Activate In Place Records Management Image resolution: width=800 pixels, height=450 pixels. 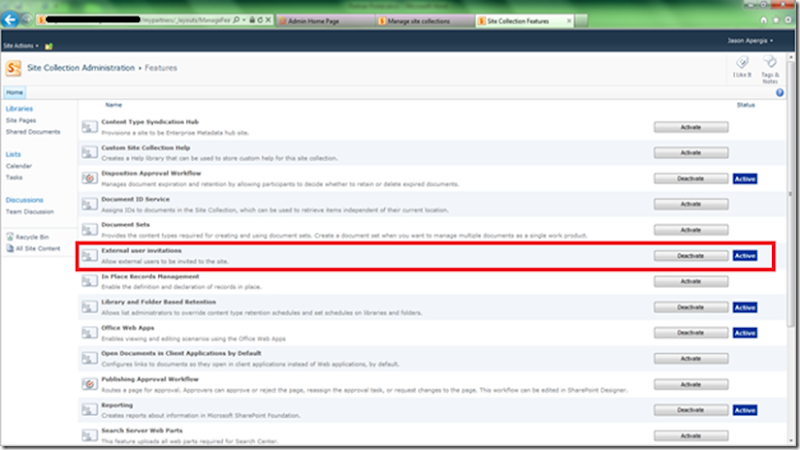(x=691, y=281)
